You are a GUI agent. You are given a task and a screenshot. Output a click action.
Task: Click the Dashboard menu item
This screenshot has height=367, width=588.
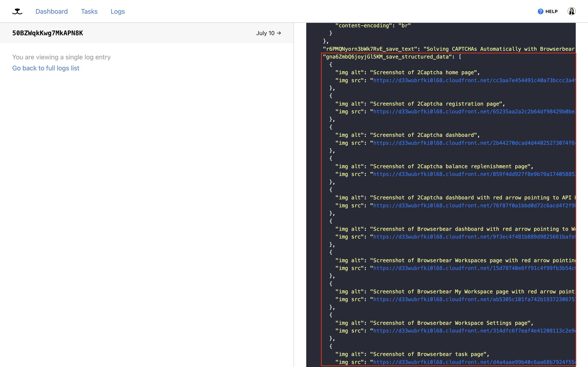pos(52,11)
